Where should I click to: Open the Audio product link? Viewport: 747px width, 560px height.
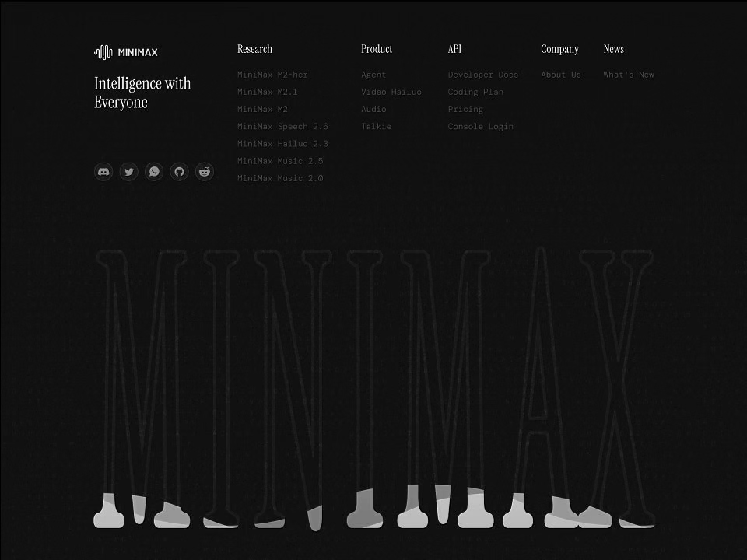point(373,109)
